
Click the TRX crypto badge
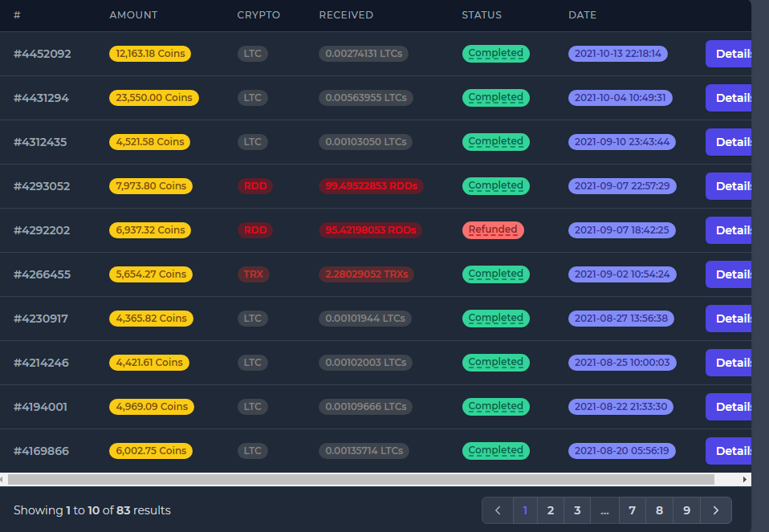pyautogui.click(x=253, y=274)
